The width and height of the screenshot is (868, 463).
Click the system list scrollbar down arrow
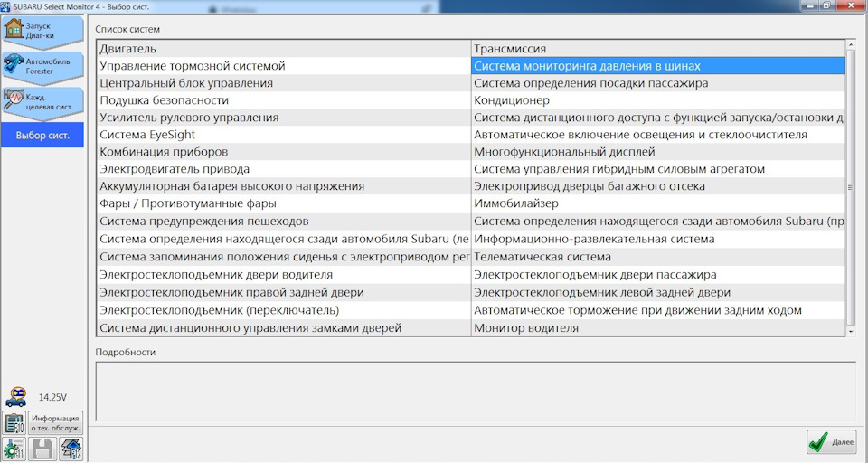pos(851,331)
